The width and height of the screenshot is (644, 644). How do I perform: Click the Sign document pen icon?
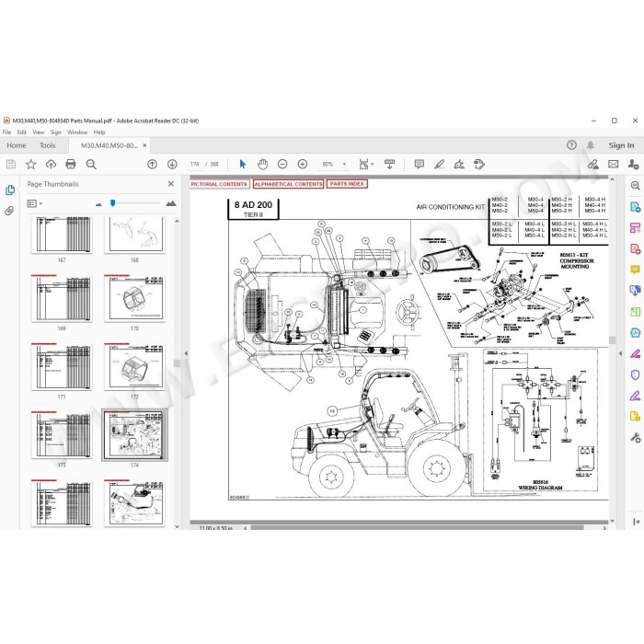coord(459,165)
